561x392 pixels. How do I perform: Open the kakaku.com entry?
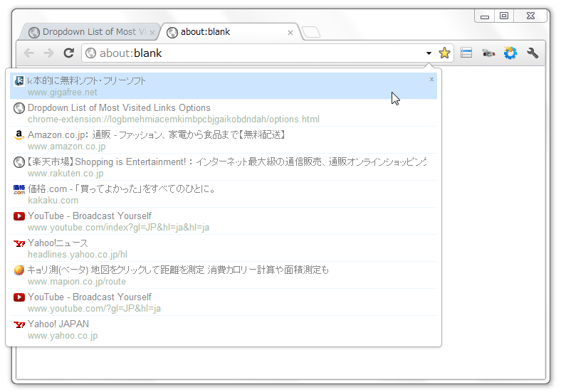(x=224, y=194)
